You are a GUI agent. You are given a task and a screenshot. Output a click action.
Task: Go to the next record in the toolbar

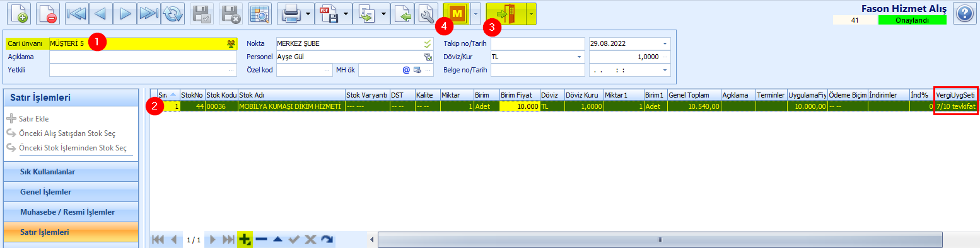point(124,14)
